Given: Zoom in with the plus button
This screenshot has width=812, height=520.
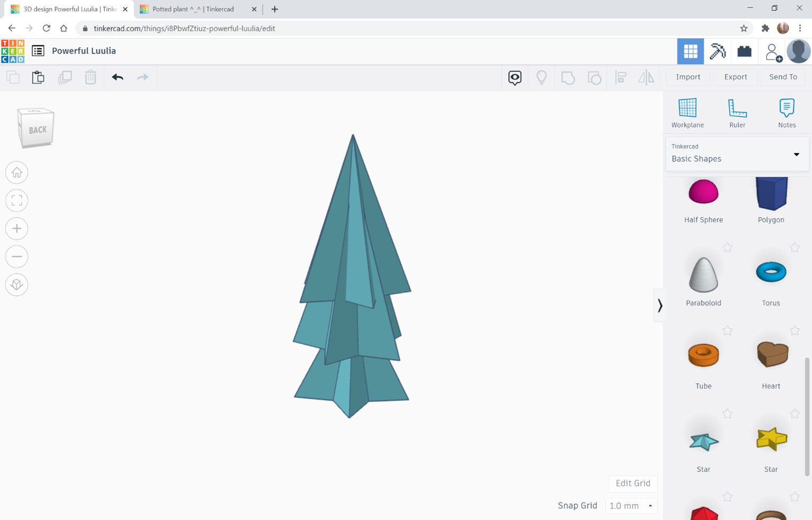Looking at the screenshot, I should click(17, 228).
